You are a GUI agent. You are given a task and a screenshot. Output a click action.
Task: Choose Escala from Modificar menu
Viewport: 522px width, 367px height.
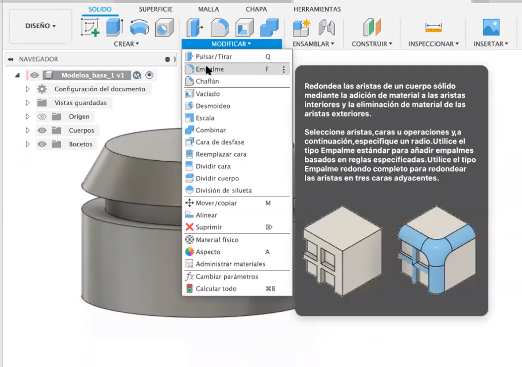237,118
